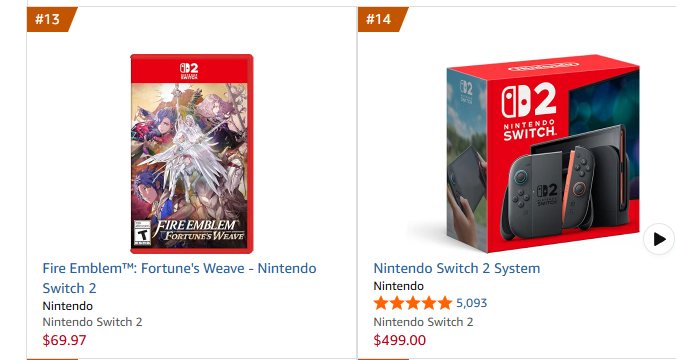
Task: Select the $69.97 price for Fire Emblem
Action: (x=64, y=340)
